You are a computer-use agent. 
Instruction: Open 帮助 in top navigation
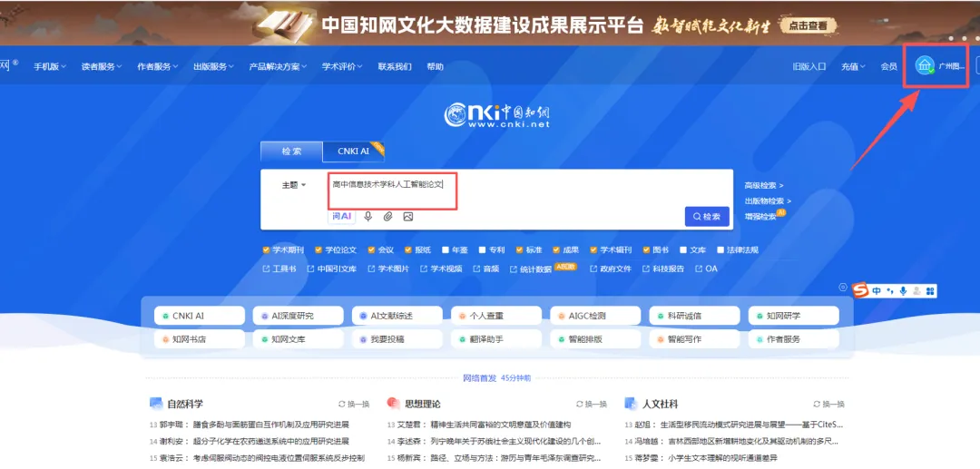coord(435,67)
